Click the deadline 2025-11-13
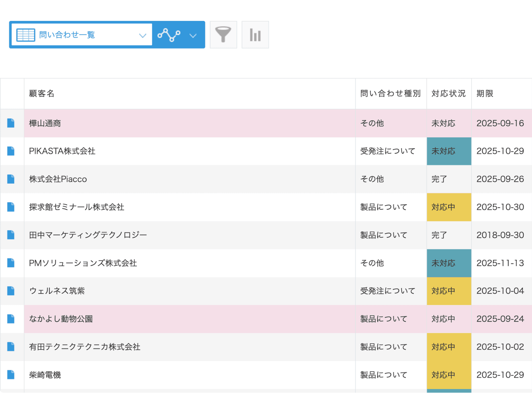532x399 pixels. click(x=500, y=263)
